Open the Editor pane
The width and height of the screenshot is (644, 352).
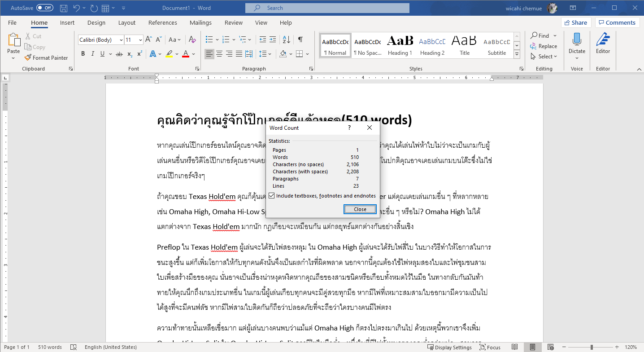pos(603,43)
